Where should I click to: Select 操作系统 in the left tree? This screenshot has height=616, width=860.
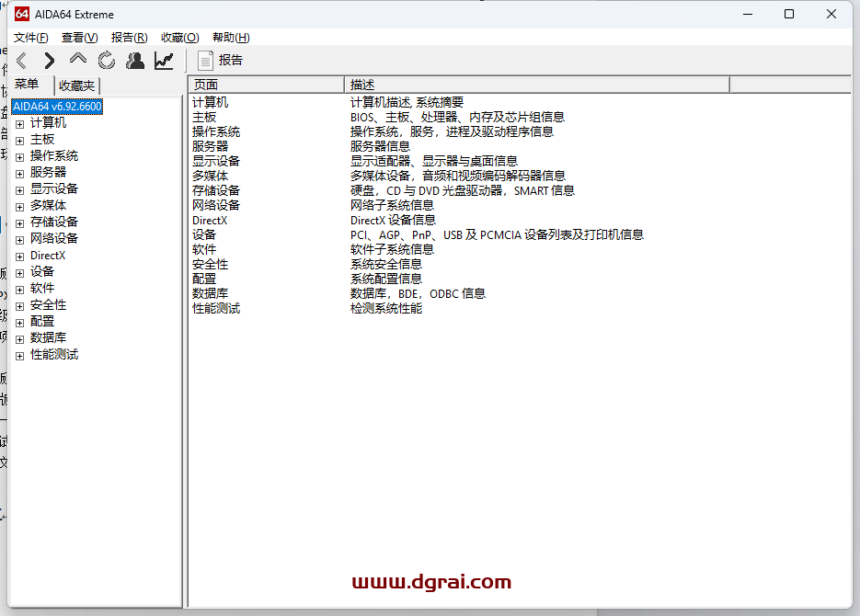54,155
